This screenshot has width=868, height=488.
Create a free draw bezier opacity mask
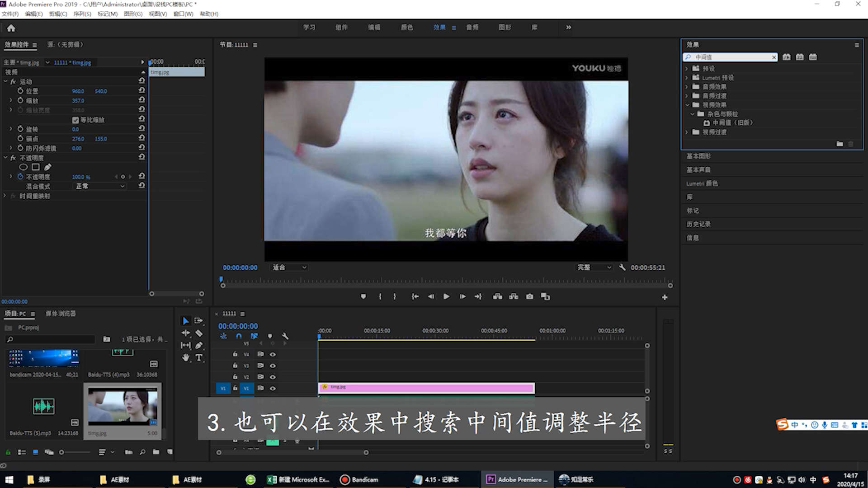[x=48, y=167]
